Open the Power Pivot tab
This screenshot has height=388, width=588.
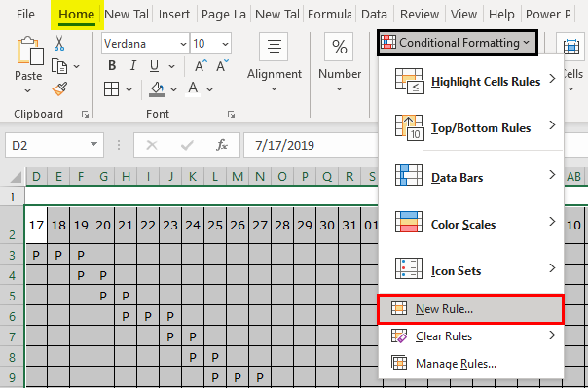click(548, 15)
